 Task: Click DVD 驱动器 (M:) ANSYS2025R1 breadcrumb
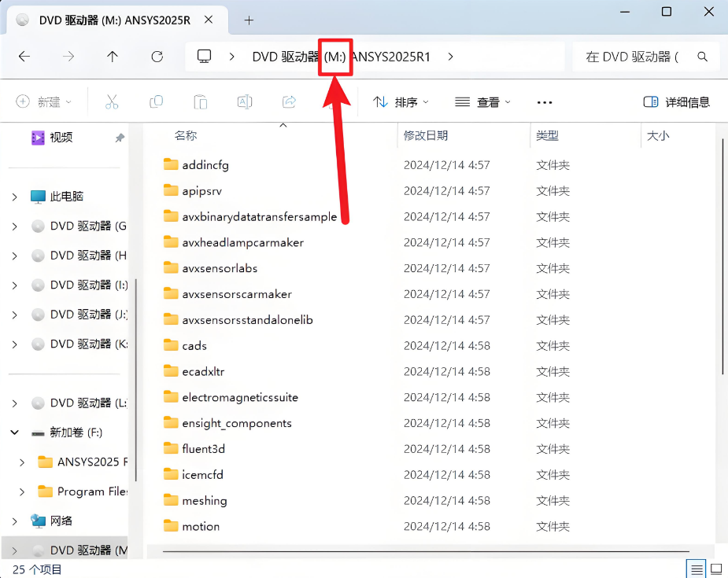(x=342, y=57)
